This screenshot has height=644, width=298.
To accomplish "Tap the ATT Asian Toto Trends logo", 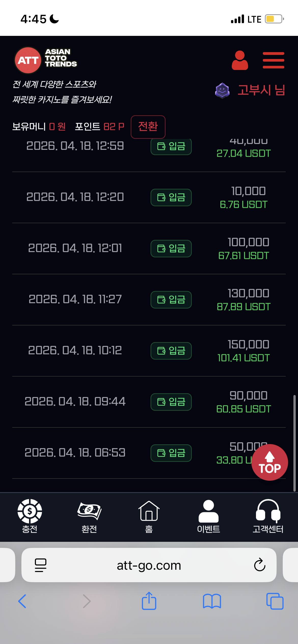I will coord(46,60).
